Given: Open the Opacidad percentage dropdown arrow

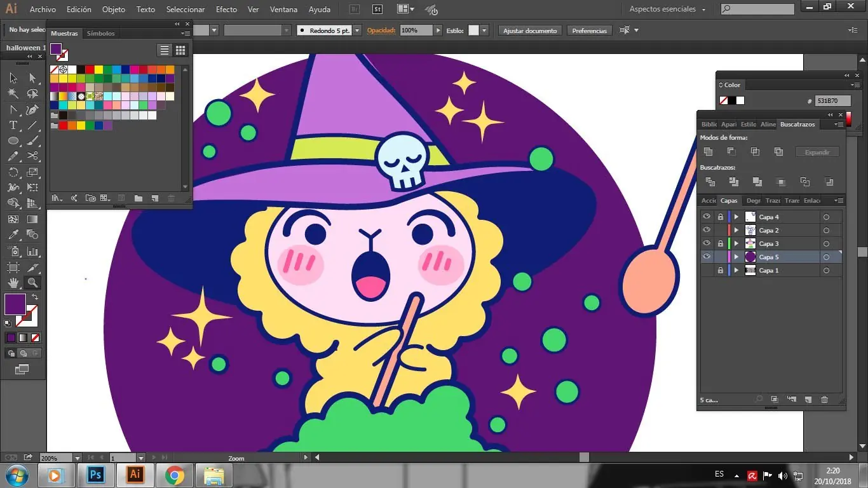Looking at the screenshot, I should (438, 30).
